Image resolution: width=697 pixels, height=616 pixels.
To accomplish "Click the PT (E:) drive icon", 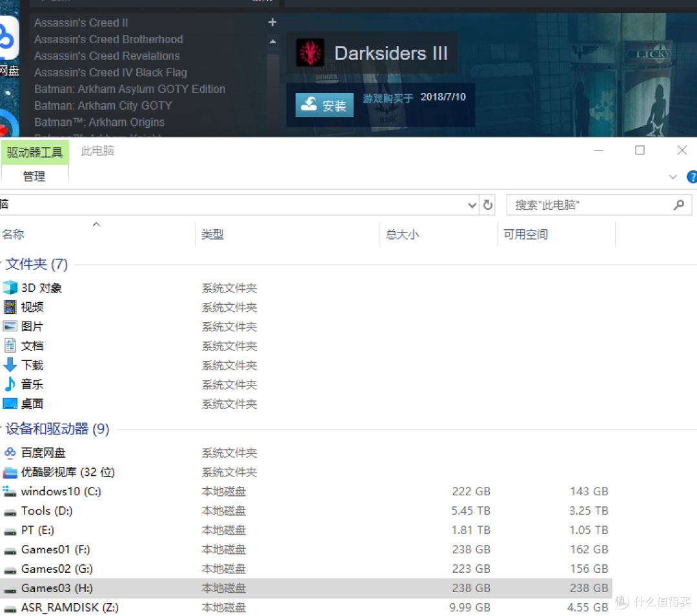I will 10,531.
